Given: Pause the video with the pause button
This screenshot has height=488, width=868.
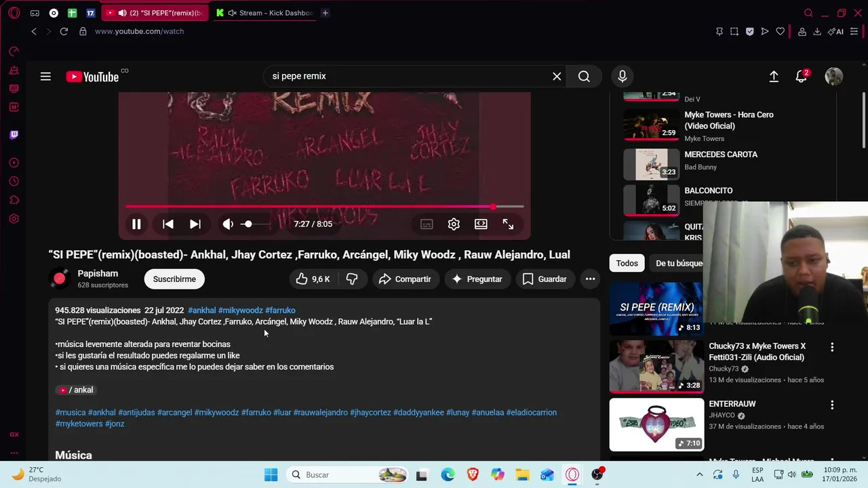Looking at the screenshot, I should [x=136, y=224].
